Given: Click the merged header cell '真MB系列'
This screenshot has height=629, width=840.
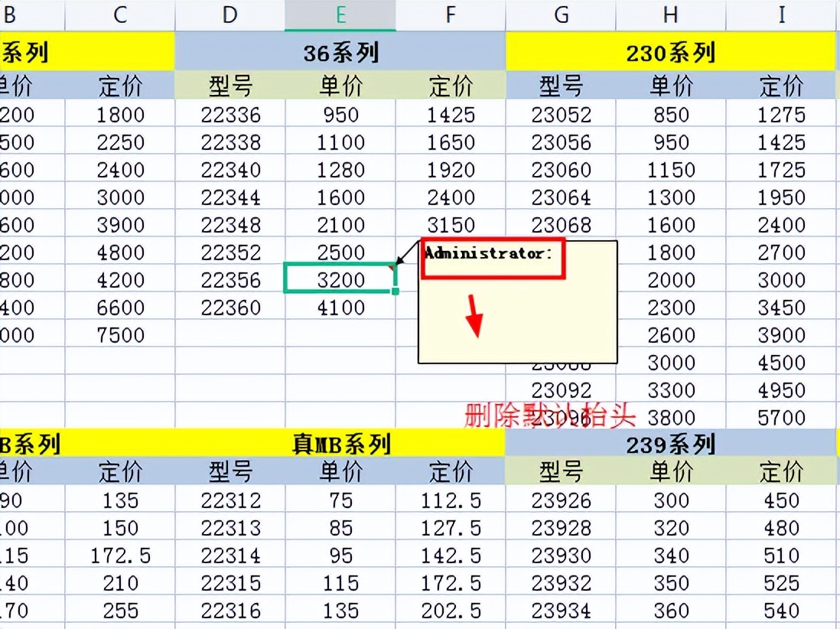Looking at the screenshot, I should tap(340, 444).
